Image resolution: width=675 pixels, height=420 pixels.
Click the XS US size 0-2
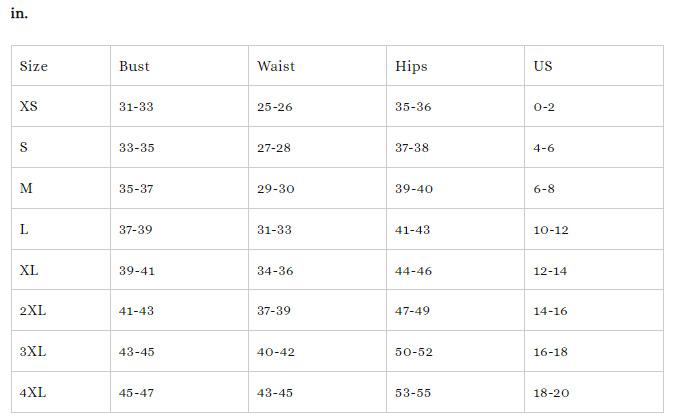pyautogui.click(x=544, y=107)
